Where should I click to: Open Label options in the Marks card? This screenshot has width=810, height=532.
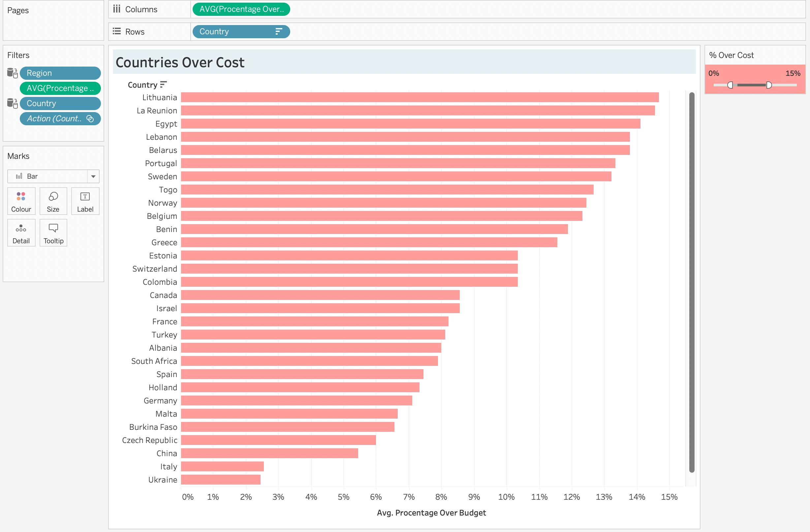click(85, 201)
